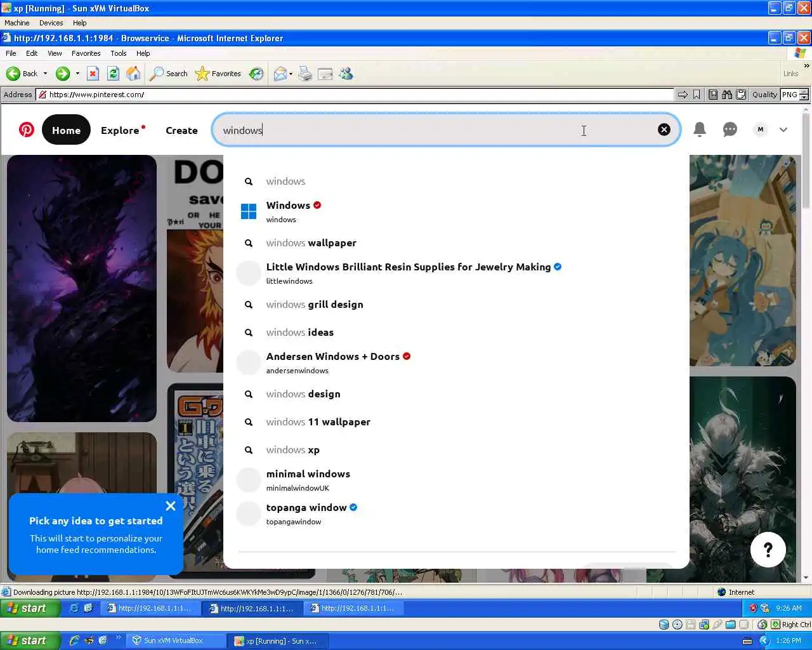
Task: Close the 'Pick any idea' tooltip
Action: 170,506
